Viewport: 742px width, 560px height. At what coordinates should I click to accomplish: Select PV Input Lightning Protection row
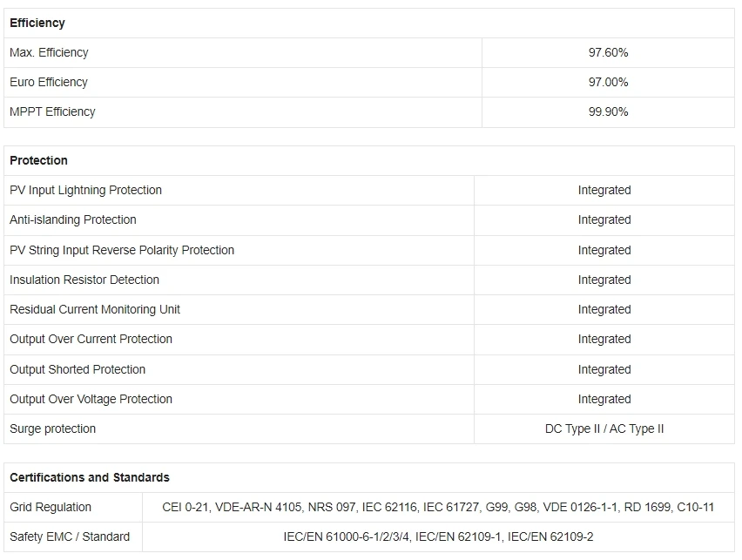click(85, 190)
